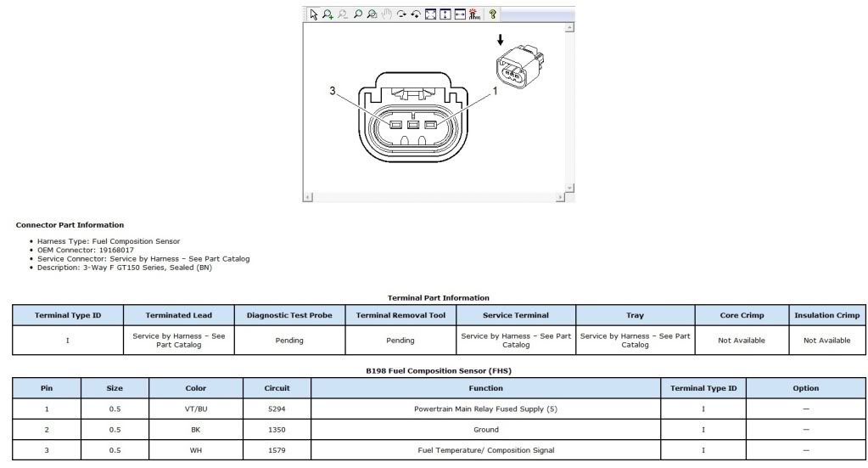Click the Service Terminal column header
This screenshot has width=868, height=468.
[516, 315]
